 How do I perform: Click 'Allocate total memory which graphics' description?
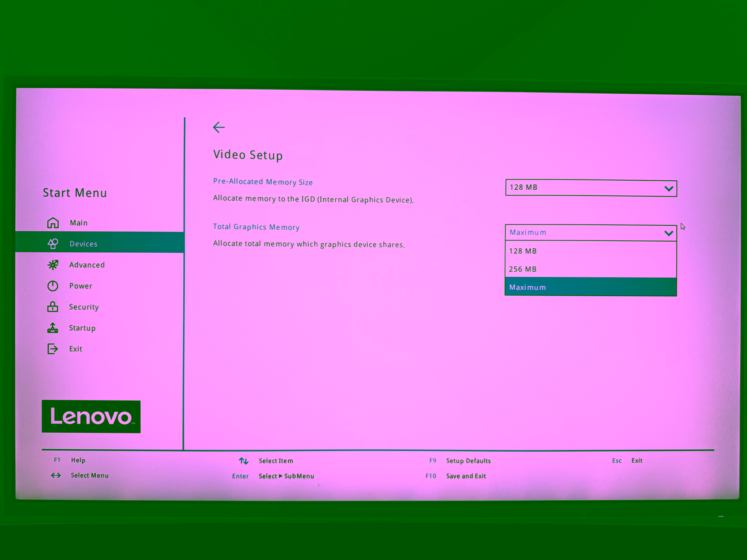click(x=309, y=244)
